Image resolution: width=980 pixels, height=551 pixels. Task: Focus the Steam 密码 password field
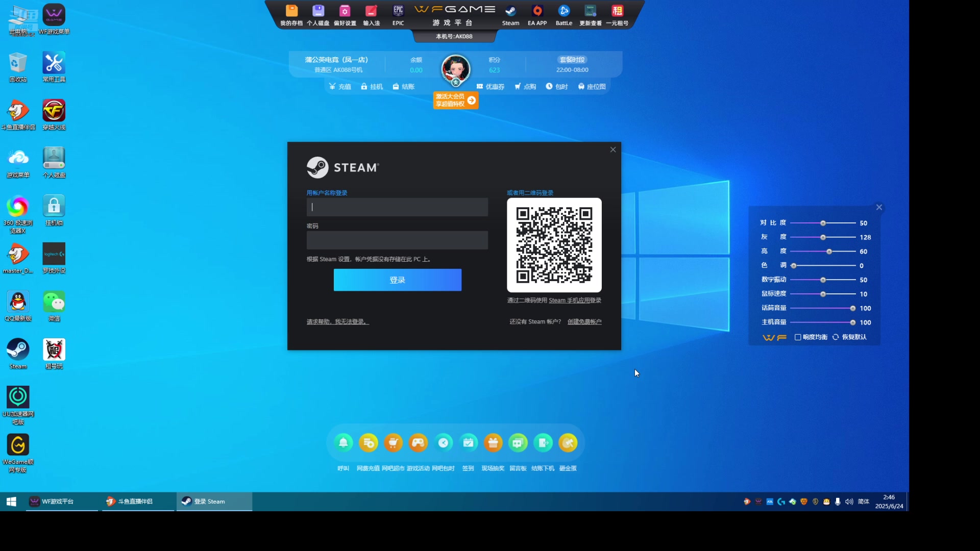(x=397, y=240)
